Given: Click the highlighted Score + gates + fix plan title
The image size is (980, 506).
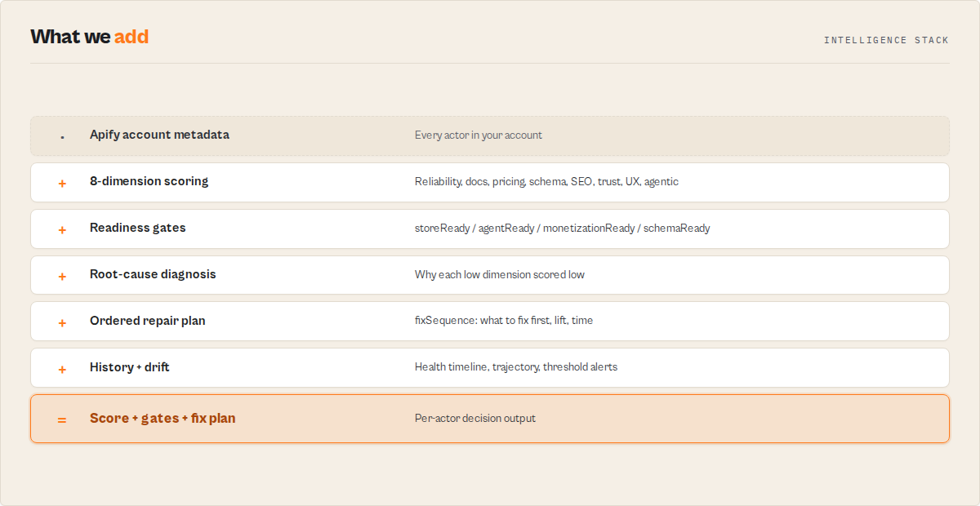Looking at the screenshot, I should coord(163,418).
